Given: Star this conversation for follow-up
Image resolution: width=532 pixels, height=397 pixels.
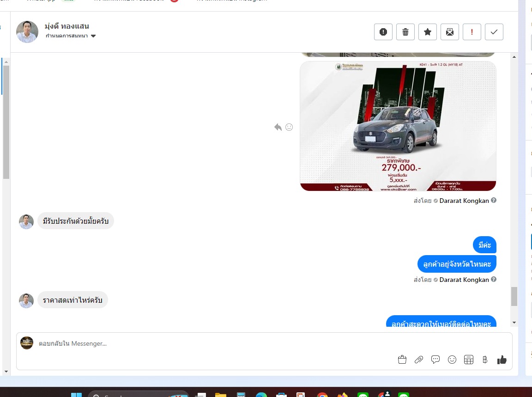Looking at the screenshot, I should tap(428, 32).
